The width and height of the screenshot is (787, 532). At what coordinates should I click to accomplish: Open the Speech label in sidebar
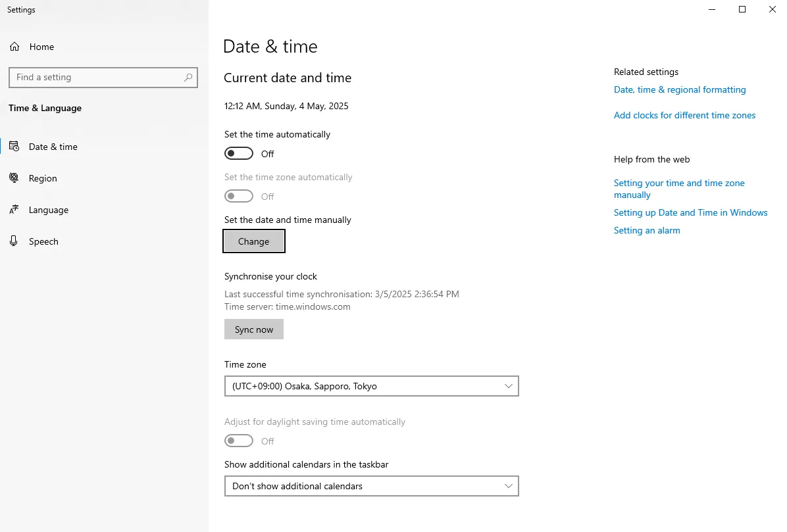[43, 241]
